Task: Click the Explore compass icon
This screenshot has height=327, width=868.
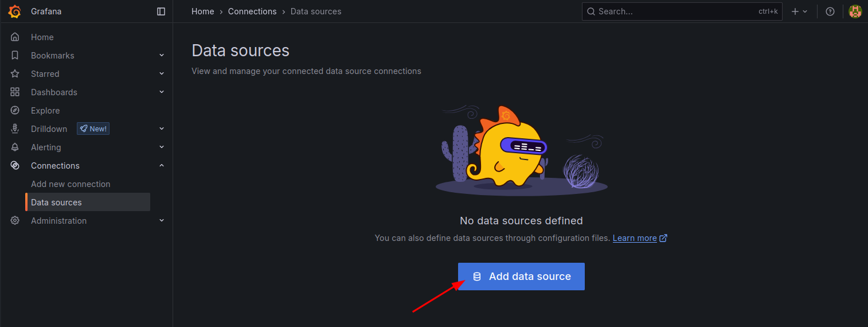Action: [x=15, y=111]
